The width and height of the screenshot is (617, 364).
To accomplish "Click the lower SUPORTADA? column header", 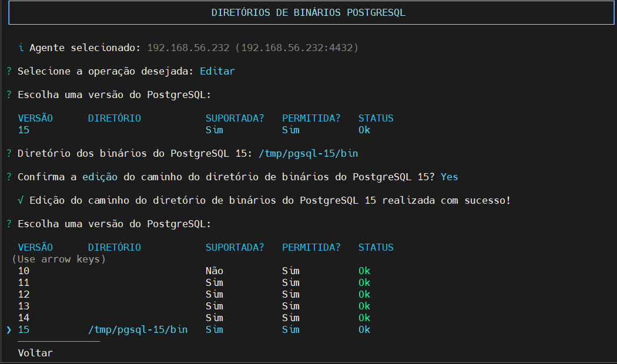I will (234, 247).
